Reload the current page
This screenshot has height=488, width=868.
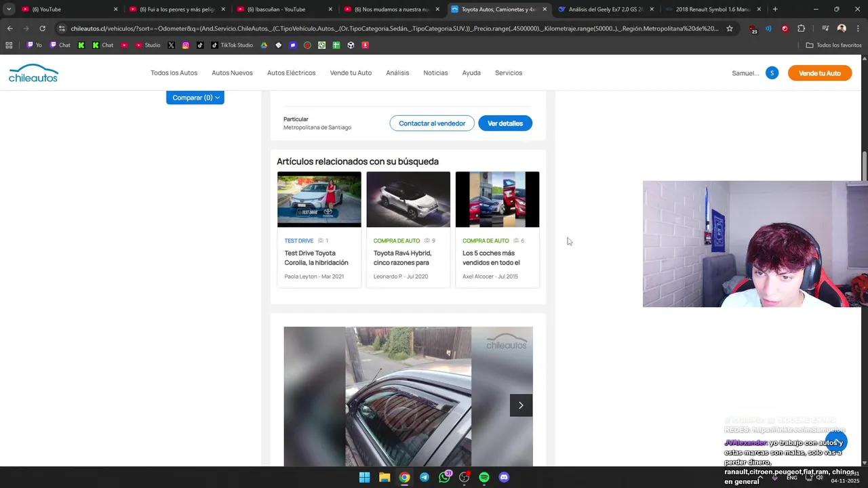42,28
